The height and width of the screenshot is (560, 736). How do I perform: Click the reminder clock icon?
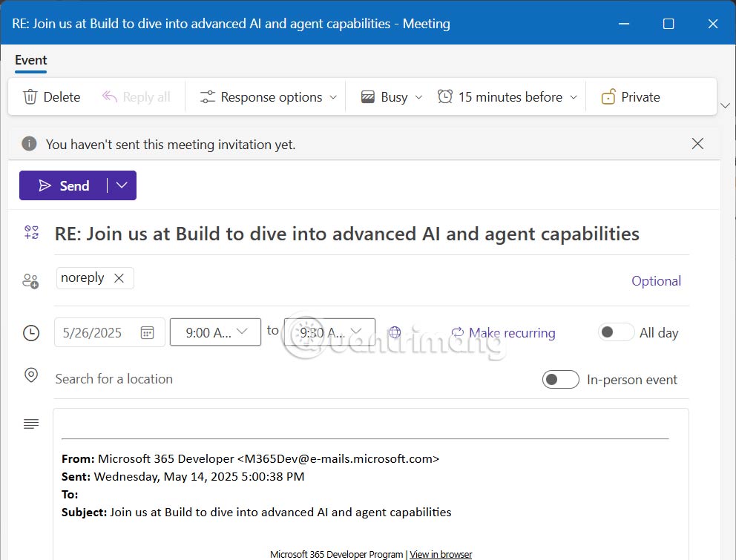444,96
